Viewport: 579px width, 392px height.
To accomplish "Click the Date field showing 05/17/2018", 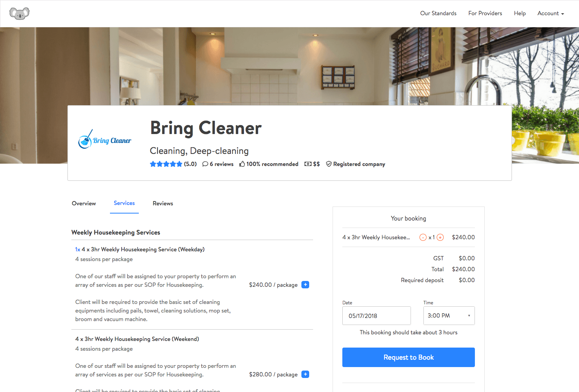I will coord(377,316).
